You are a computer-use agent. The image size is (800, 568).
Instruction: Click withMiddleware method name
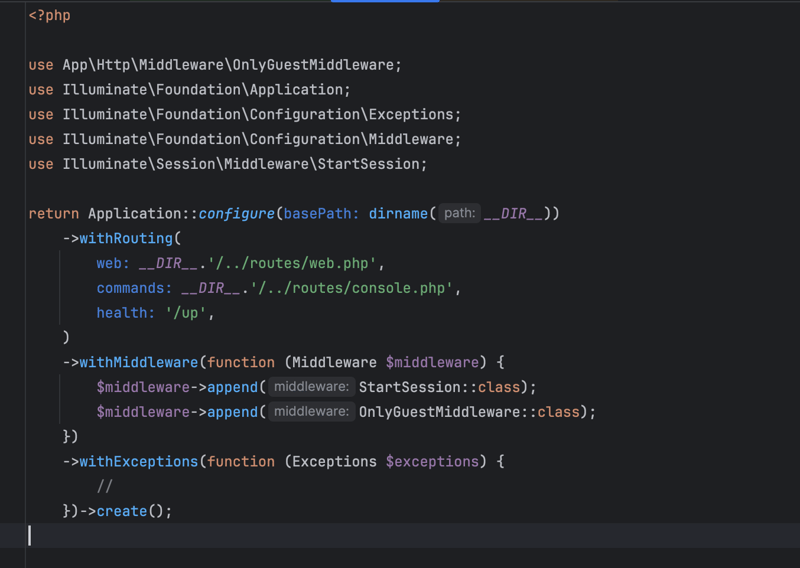pyautogui.click(x=139, y=362)
